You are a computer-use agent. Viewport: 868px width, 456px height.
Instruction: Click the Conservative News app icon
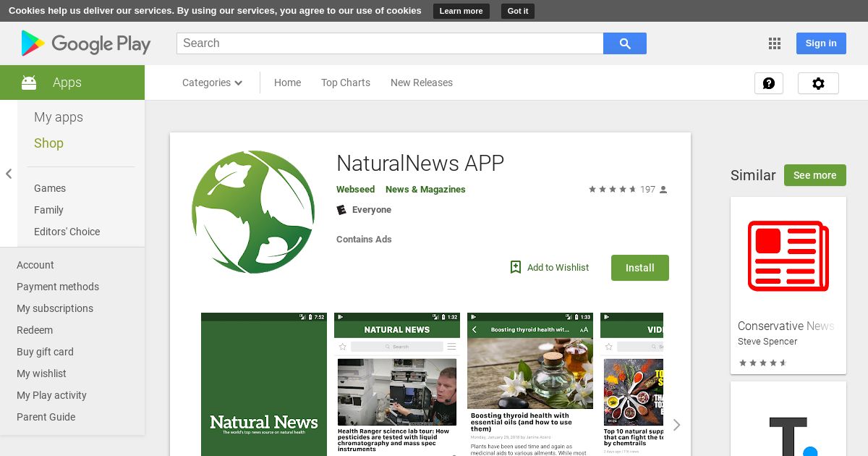coord(788,256)
